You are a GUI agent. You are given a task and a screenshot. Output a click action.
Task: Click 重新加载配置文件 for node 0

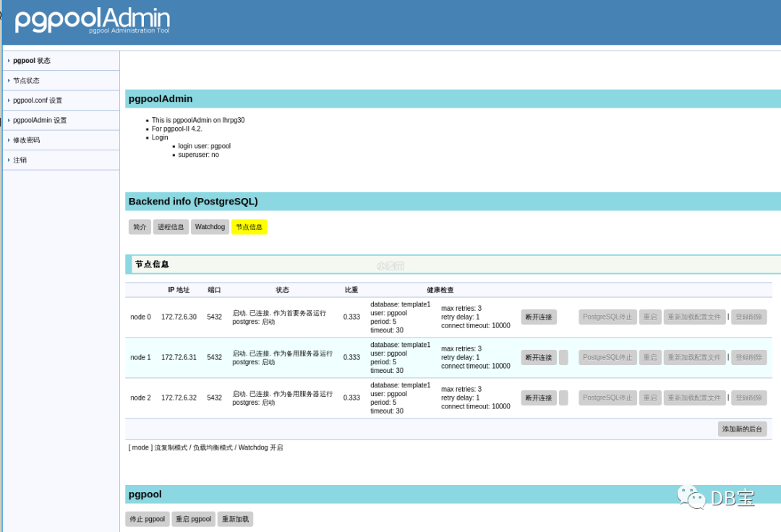tap(694, 317)
